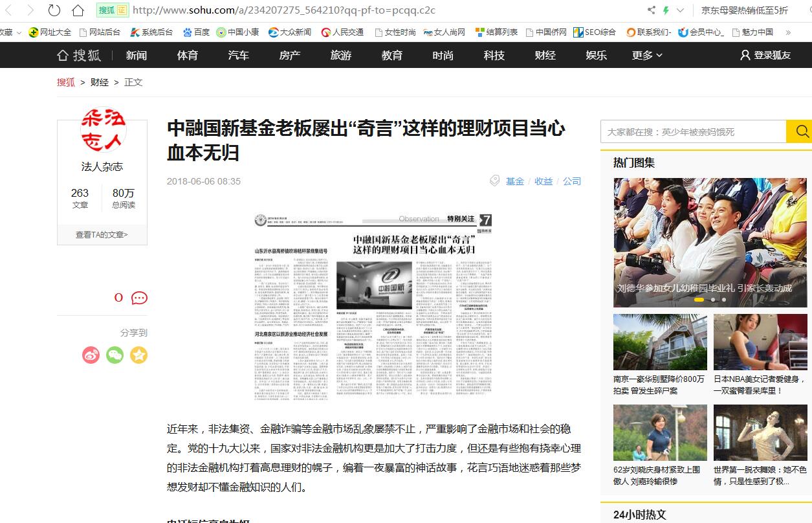
Task: Open 女人尚网 bookmark
Action: pos(444,32)
